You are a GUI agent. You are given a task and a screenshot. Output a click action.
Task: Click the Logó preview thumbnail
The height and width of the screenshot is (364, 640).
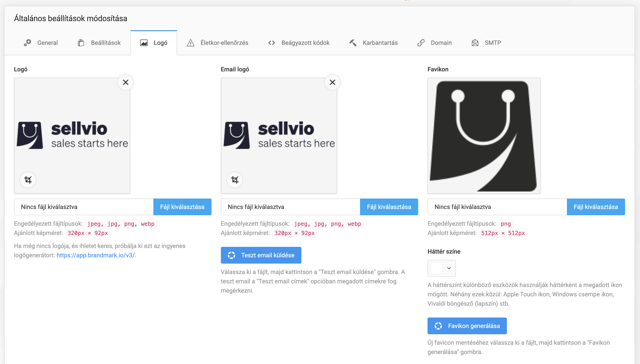pyautogui.click(x=72, y=136)
